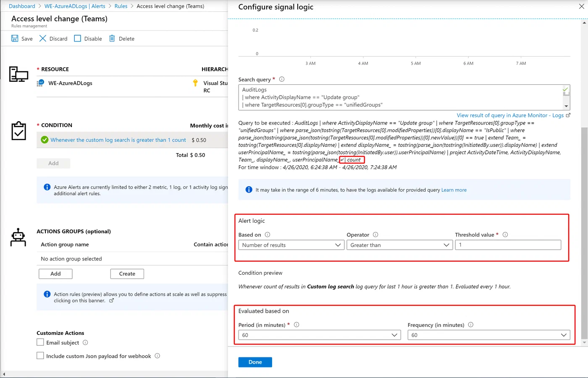This screenshot has width=588, height=378.
Task: Click the Actions Groups robot icon
Action: pos(18,237)
